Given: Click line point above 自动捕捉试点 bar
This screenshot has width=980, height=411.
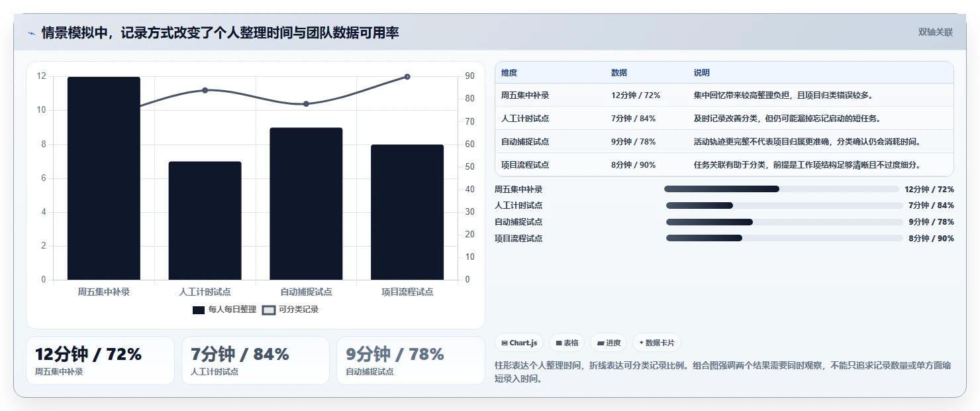Looking at the screenshot, I should tap(306, 104).
